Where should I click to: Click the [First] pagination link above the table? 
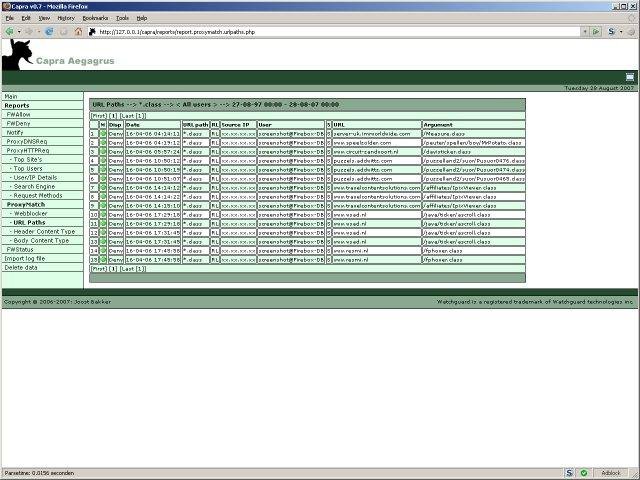point(99,116)
